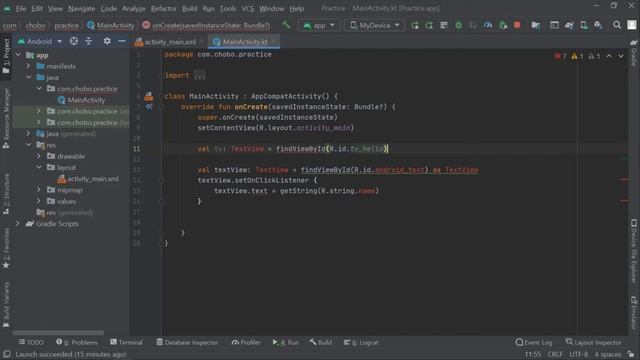The image size is (640, 360).
Task: Sync Project with Gradle Files icon
Action: (x=569, y=25)
